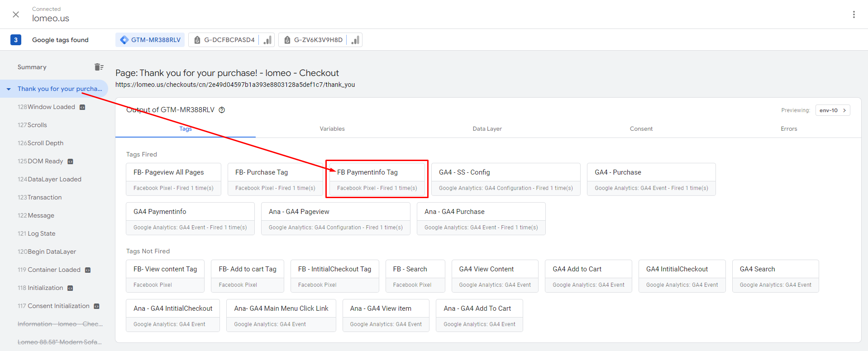Click the bar chart icon next to G-DCFBCPASD4
868x351 pixels.
click(x=267, y=40)
